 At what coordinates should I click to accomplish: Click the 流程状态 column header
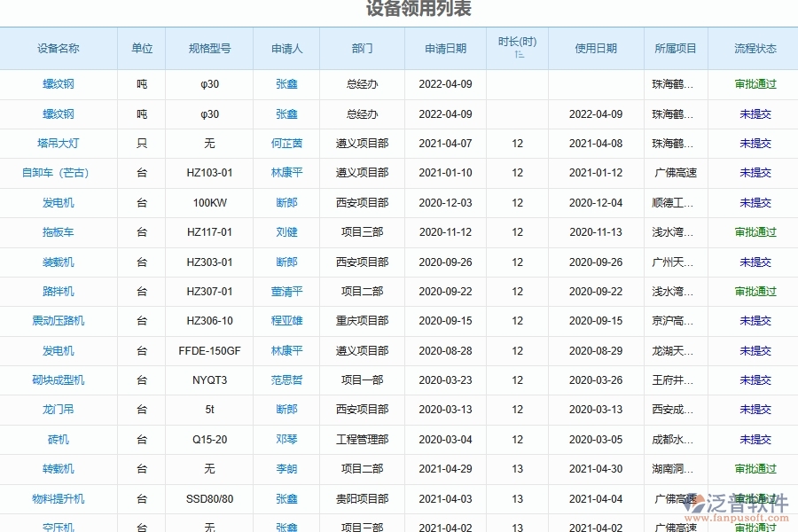coord(754,49)
